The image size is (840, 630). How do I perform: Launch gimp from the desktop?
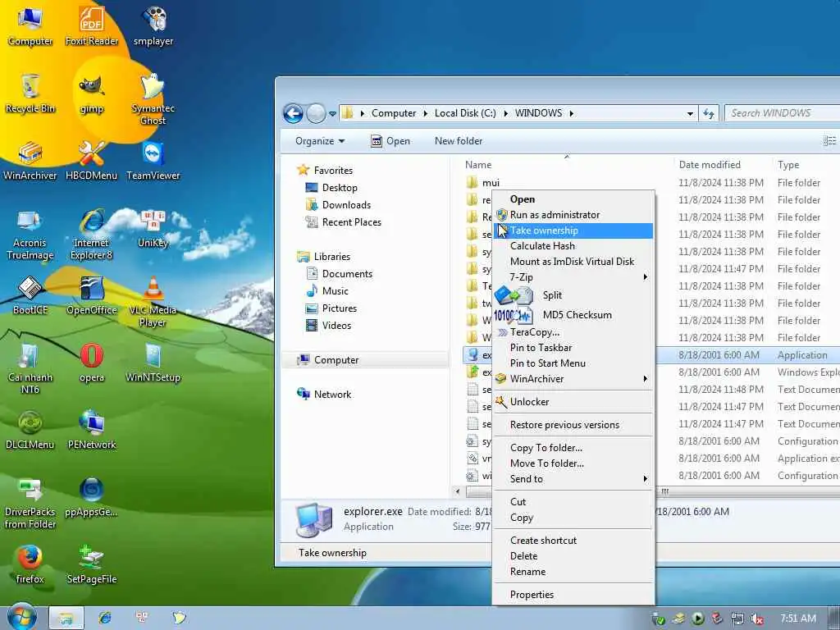(x=92, y=94)
